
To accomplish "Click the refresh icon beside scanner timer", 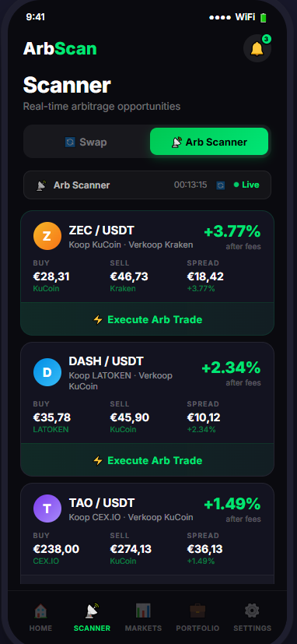I will tap(221, 185).
